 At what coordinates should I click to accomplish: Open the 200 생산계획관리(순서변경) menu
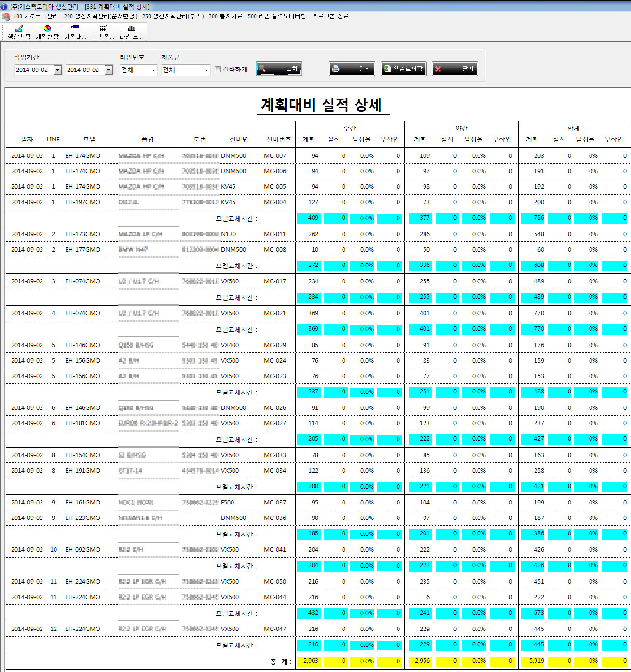point(100,16)
